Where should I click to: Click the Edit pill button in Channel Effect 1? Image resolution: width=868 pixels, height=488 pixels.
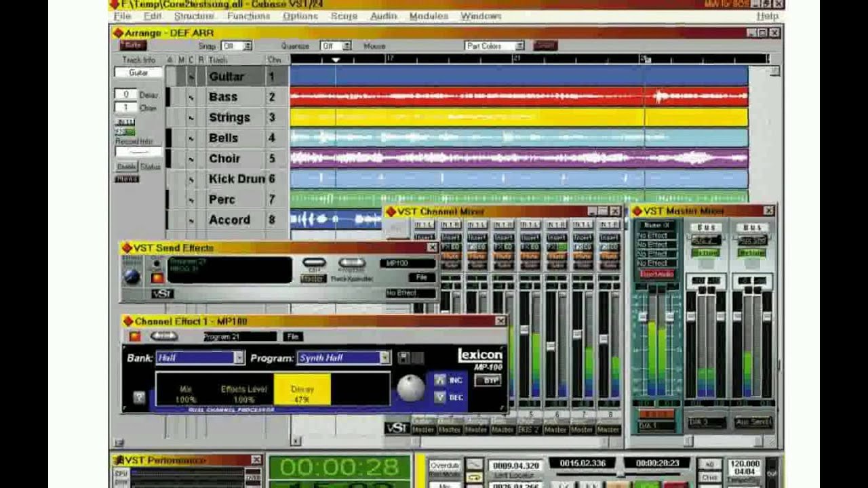163,336
